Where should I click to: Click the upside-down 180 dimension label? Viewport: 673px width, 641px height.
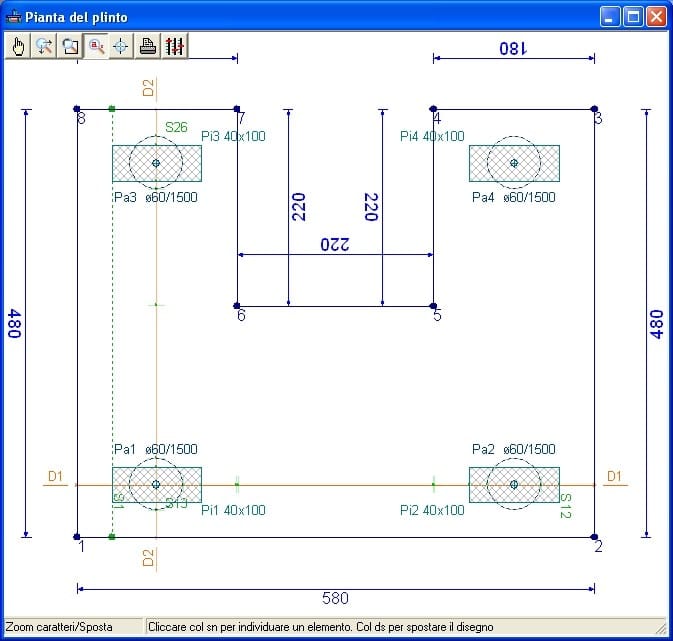514,47
